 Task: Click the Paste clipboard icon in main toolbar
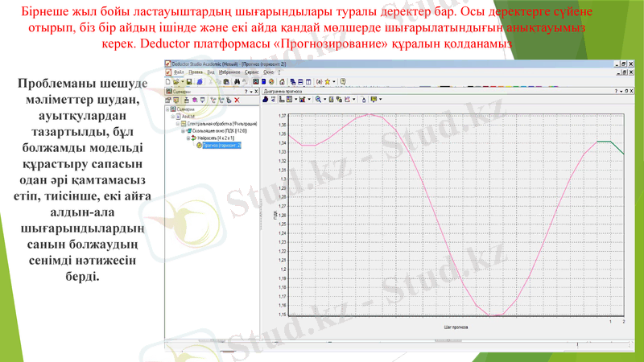226,82
